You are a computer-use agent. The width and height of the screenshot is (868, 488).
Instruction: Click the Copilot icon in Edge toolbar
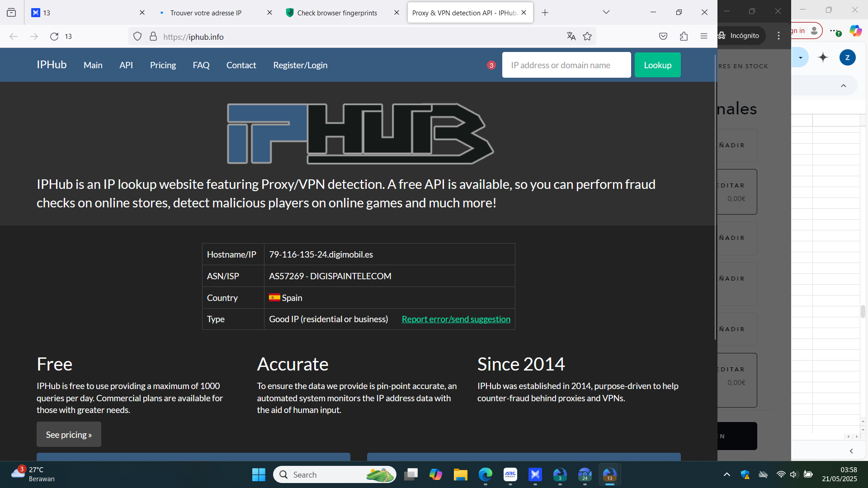[x=855, y=31]
